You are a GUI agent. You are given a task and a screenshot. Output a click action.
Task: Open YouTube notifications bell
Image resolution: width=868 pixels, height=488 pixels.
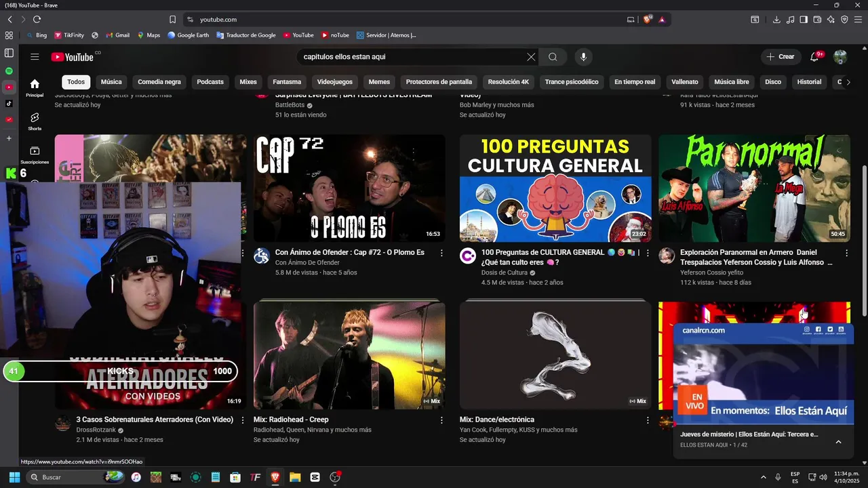[x=814, y=57]
